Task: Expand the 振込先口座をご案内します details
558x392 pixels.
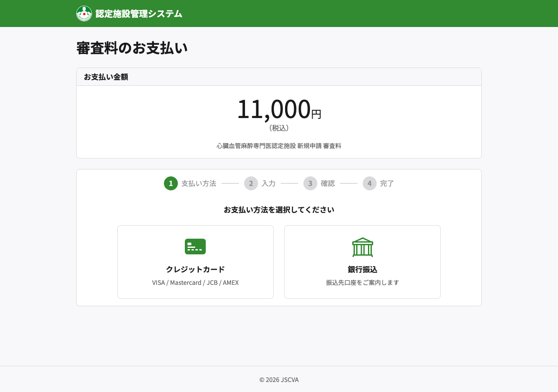Action: pos(362,282)
